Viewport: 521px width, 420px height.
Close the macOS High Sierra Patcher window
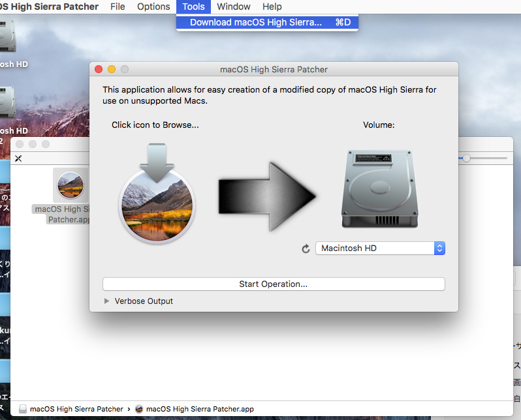(x=99, y=69)
